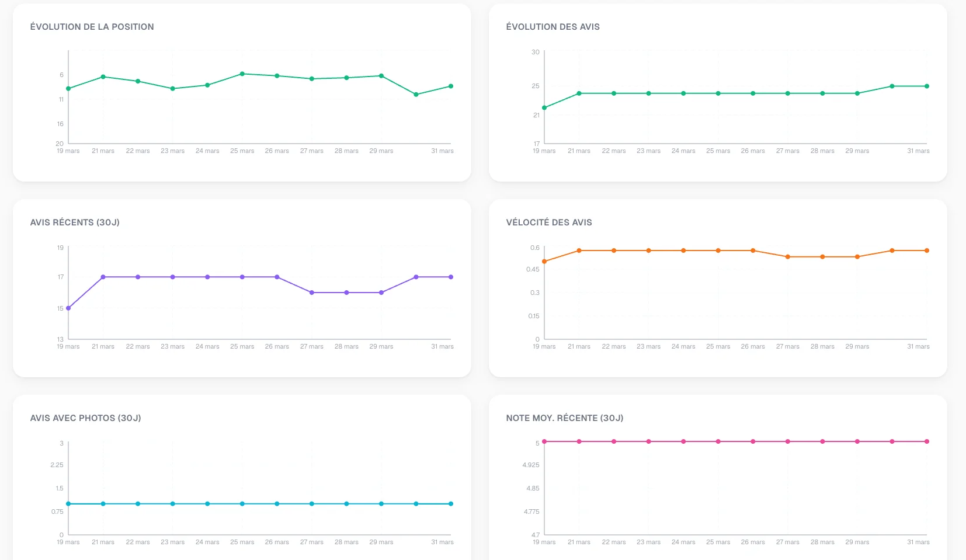
Task: Click the Note moy. récente (30J) heading
Action: click(x=565, y=418)
